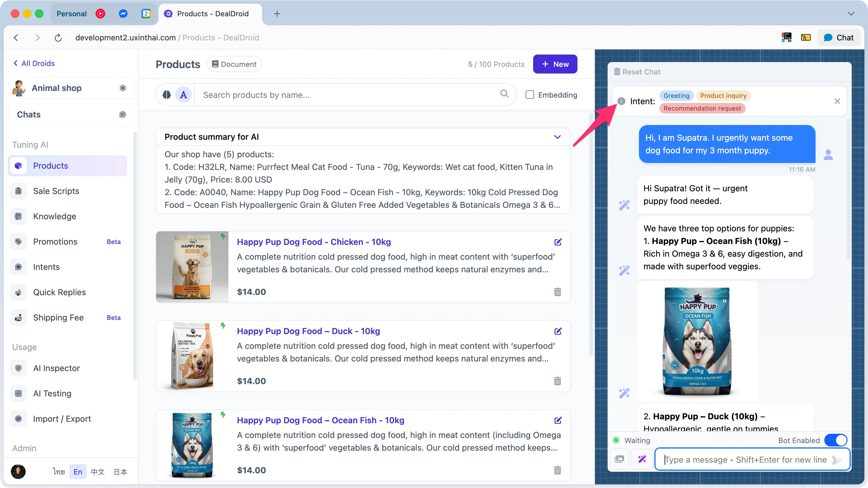Open the Quick Replies section
This screenshot has height=488, width=868.
coord(59,292)
